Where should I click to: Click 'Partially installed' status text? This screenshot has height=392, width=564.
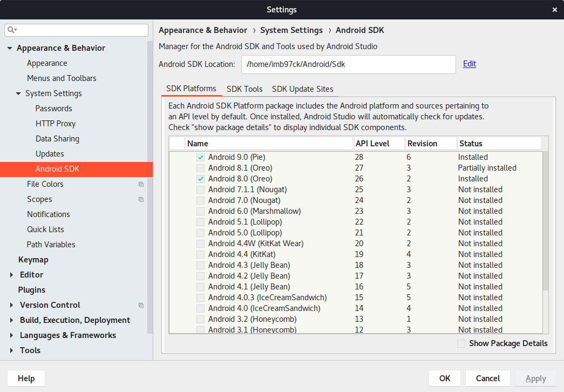click(487, 168)
